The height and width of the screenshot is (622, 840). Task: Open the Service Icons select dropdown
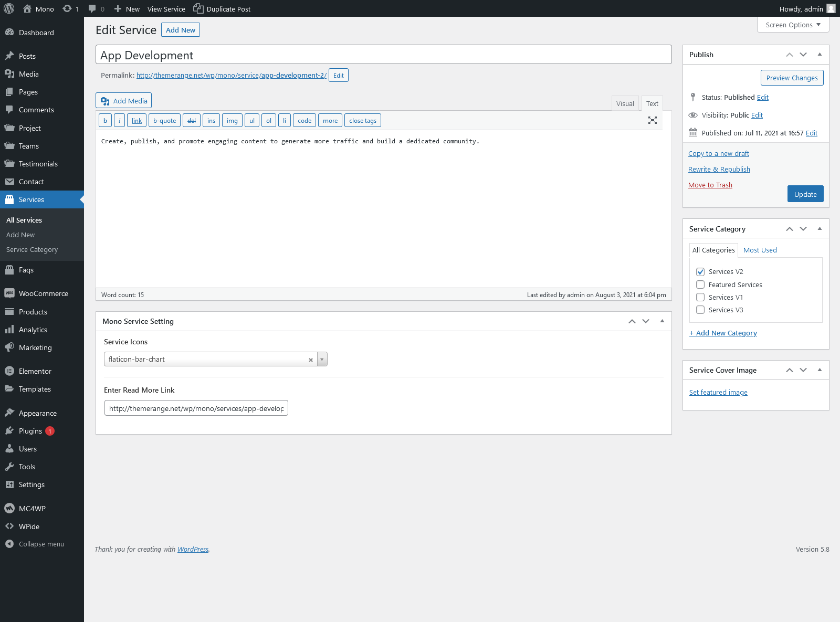pos(322,360)
